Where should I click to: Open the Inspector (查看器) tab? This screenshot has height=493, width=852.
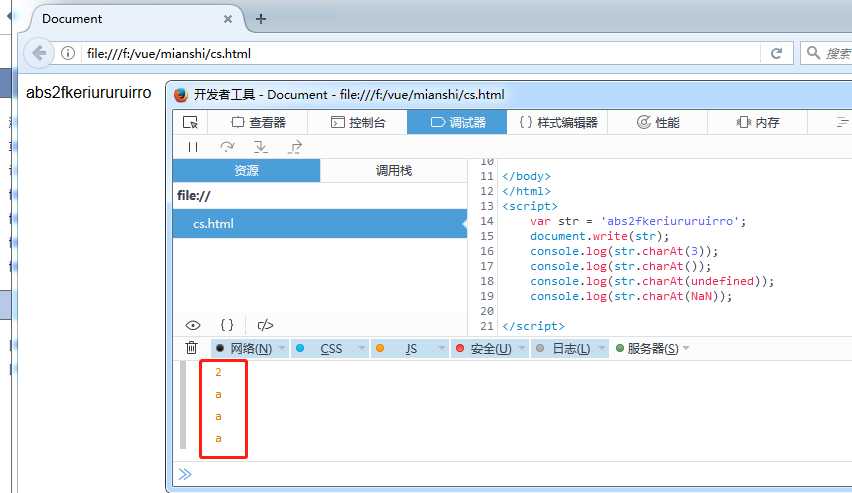pyautogui.click(x=258, y=122)
